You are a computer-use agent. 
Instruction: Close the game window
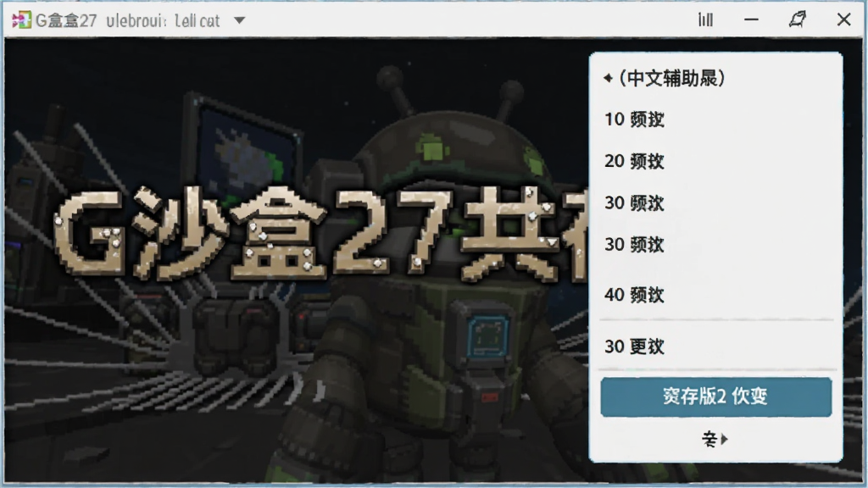coord(843,19)
